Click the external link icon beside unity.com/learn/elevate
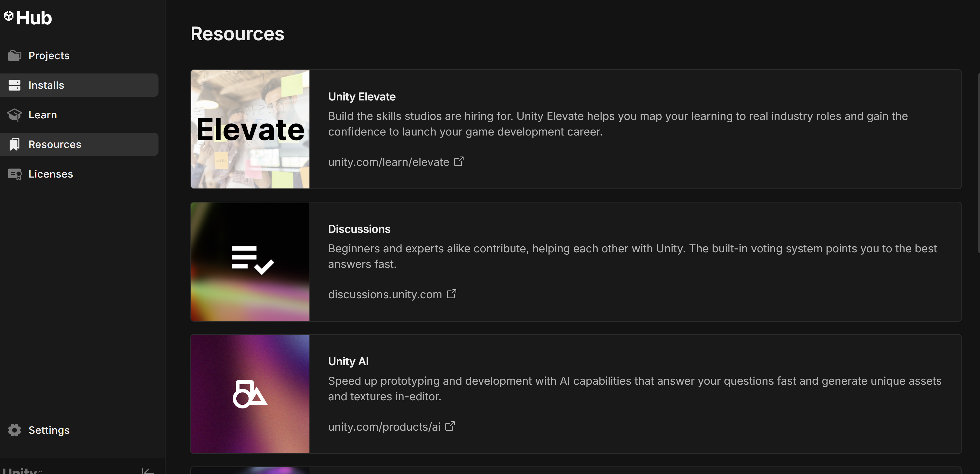Image resolution: width=980 pixels, height=474 pixels. point(459,161)
